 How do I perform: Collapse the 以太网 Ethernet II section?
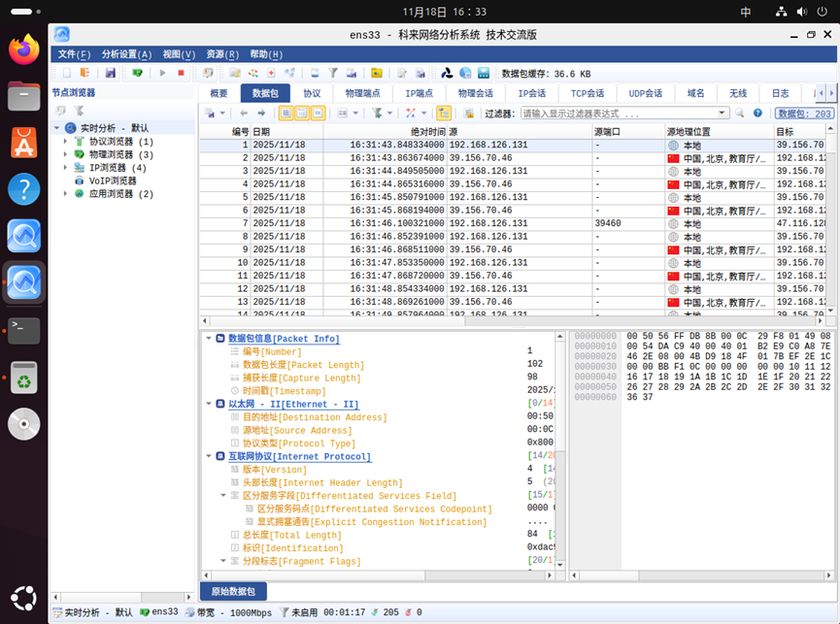pyautogui.click(x=208, y=405)
